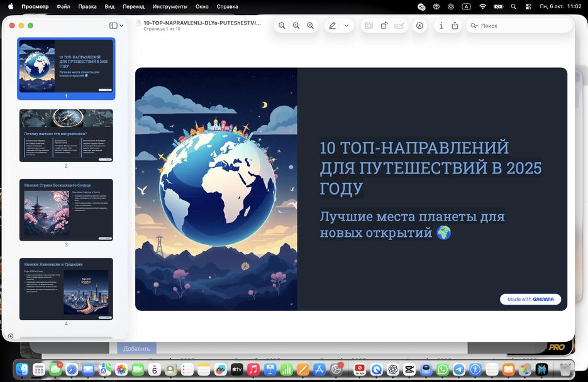Click the Made with GAMMA link

point(531,299)
